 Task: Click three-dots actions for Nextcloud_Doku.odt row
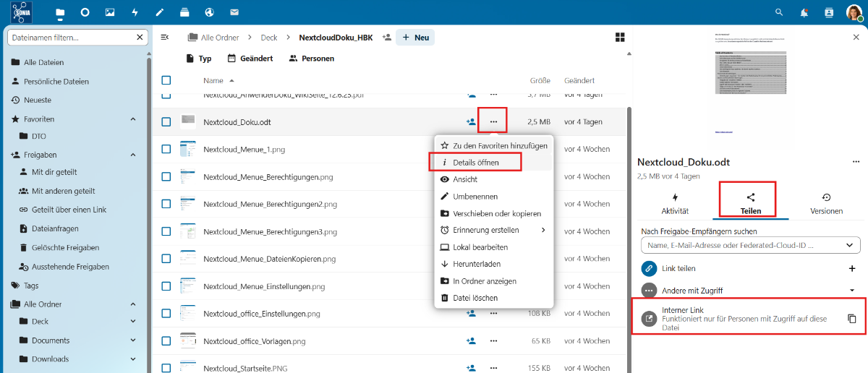click(493, 121)
